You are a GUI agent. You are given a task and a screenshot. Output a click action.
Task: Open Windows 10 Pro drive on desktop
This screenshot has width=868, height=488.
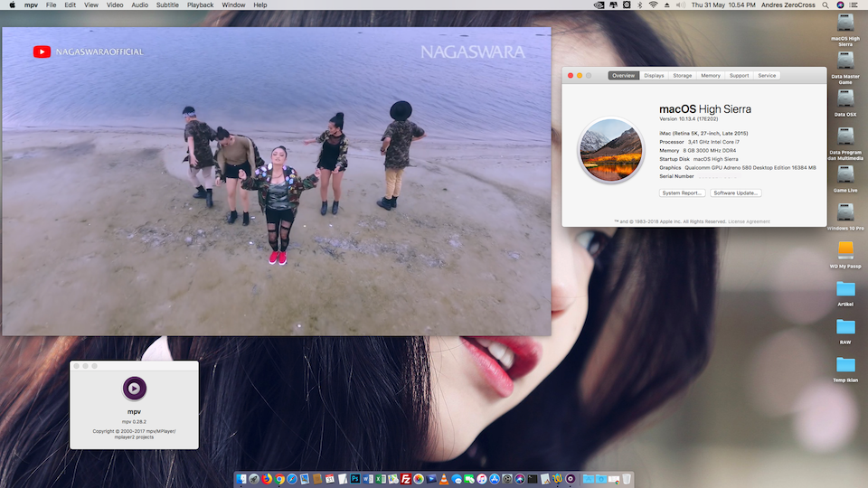[x=845, y=216]
